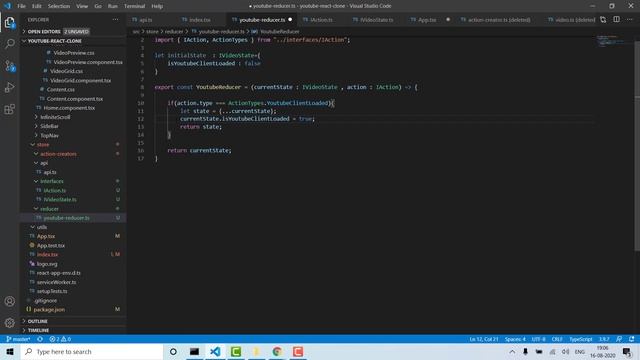Click the ENG input language indicator
This screenshot has height=360, width=640.
click(580, 351)
